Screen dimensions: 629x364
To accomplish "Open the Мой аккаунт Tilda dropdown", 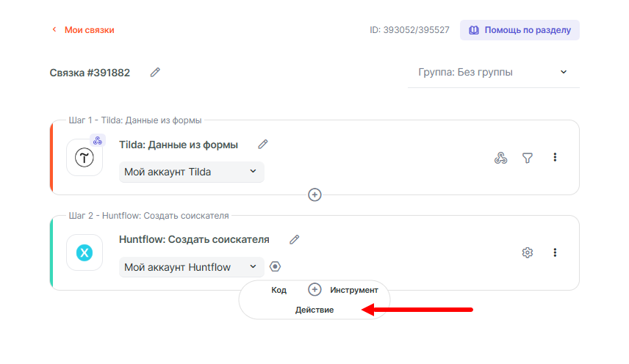I will [191, 172].
